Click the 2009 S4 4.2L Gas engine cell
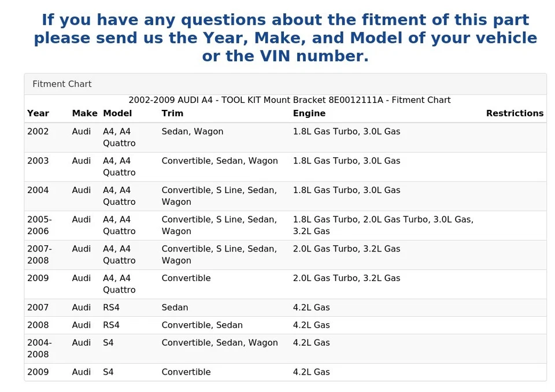 click(311, 372)
